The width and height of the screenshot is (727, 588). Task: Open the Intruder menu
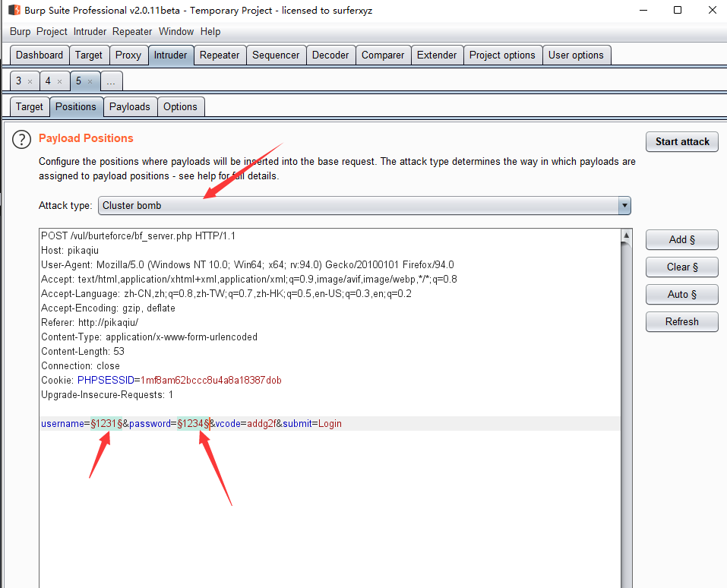(90, 32)
